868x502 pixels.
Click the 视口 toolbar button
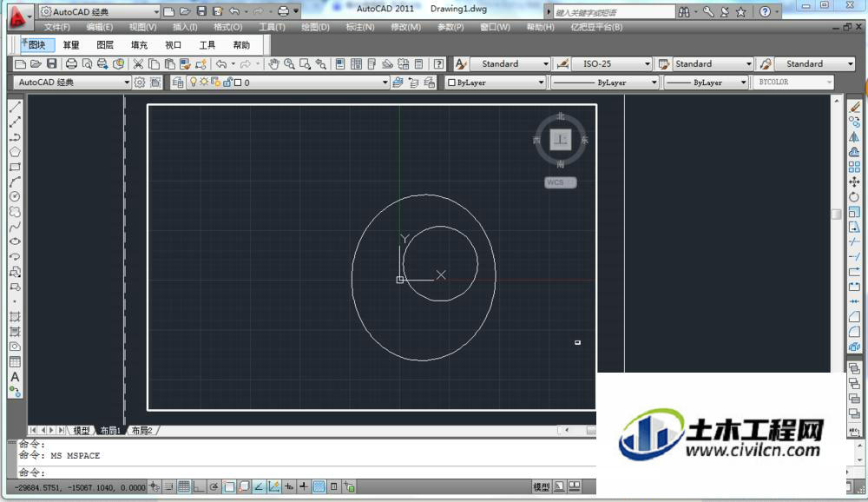tap(174, 45)
